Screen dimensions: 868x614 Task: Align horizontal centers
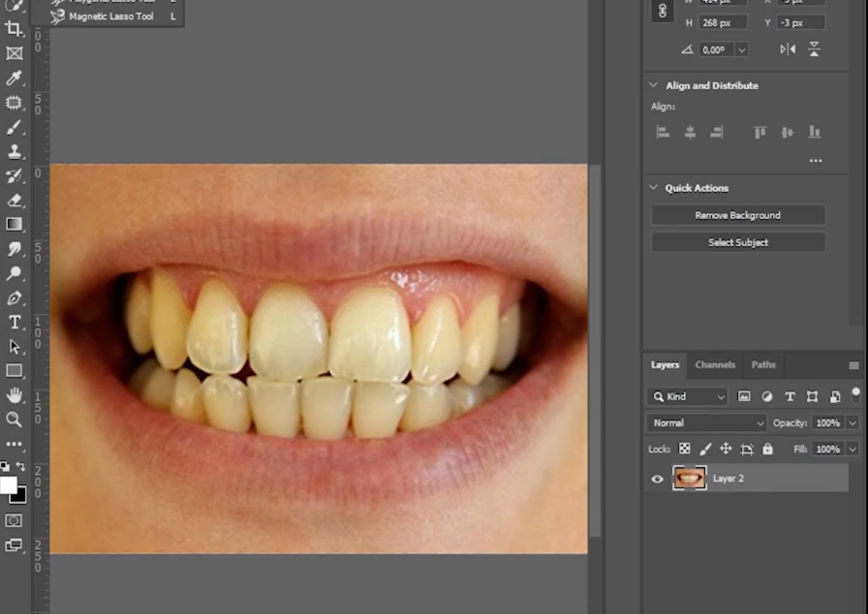tap(690, 133)
